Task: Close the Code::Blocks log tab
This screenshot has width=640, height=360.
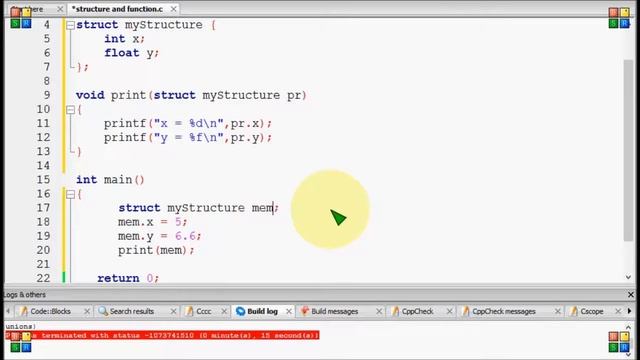Action: pos(87,311)
